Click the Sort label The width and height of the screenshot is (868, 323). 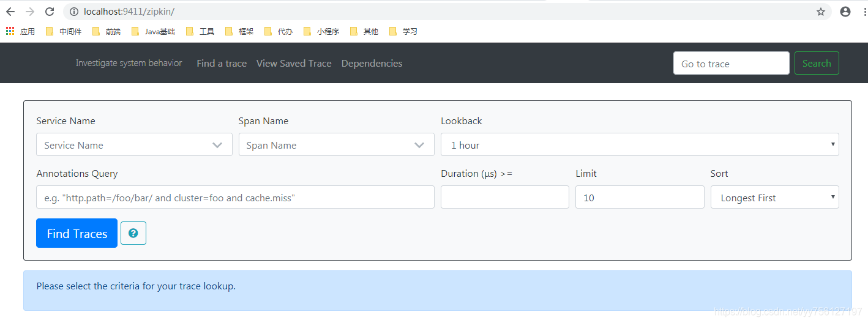point(719,173)
